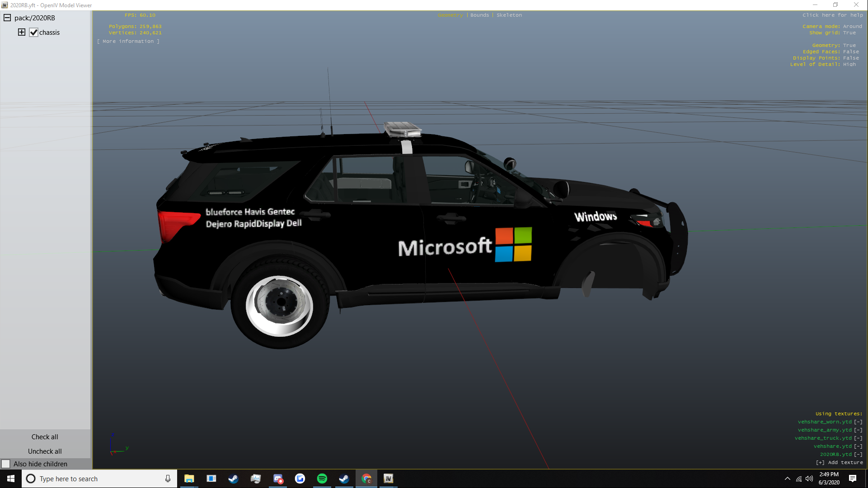Enable Also hide children checkbox

6,464
